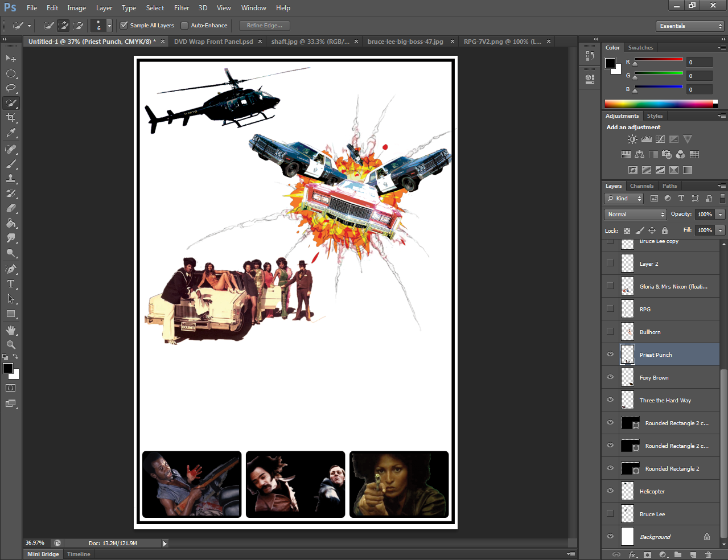
Task: Open the Paths tab
Action: [x=670, y=186]
